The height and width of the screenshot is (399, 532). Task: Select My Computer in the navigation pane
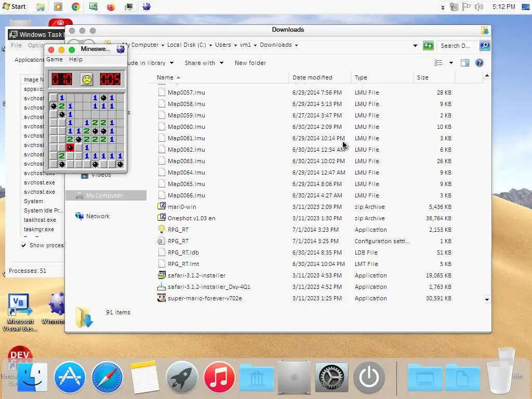106,195
